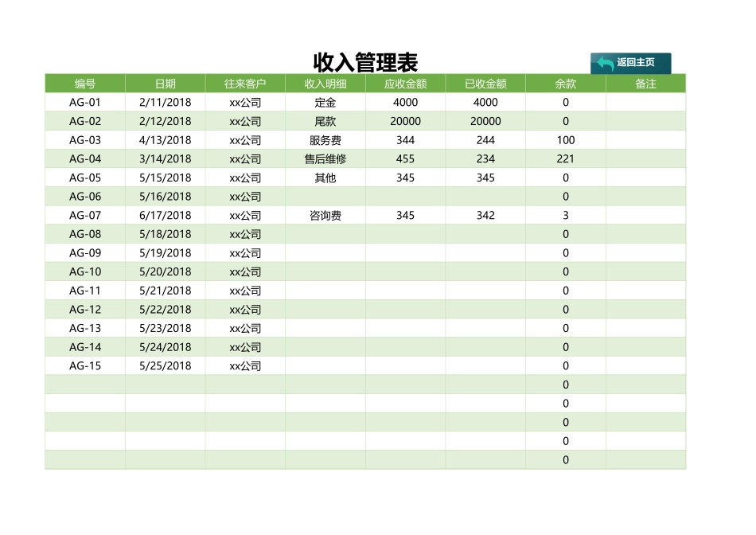Image resolution: width=756 pixels, height=535 pixels.
Task: Click date 4/13/2018
Action: tap(166, 140)
